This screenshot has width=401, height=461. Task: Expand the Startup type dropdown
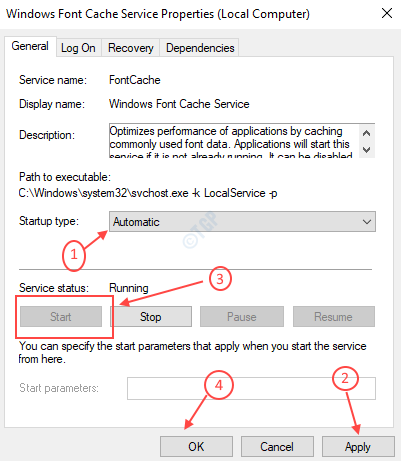click(242, 222)
